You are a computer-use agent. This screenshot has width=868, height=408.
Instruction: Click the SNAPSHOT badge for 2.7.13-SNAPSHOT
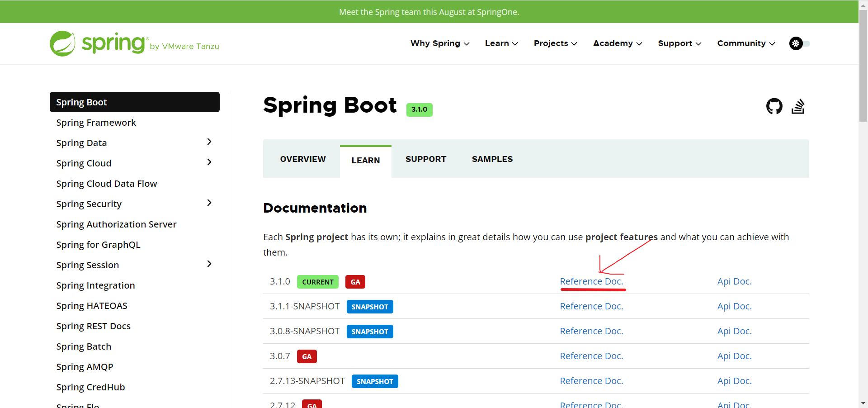click(x=375, y=381)
